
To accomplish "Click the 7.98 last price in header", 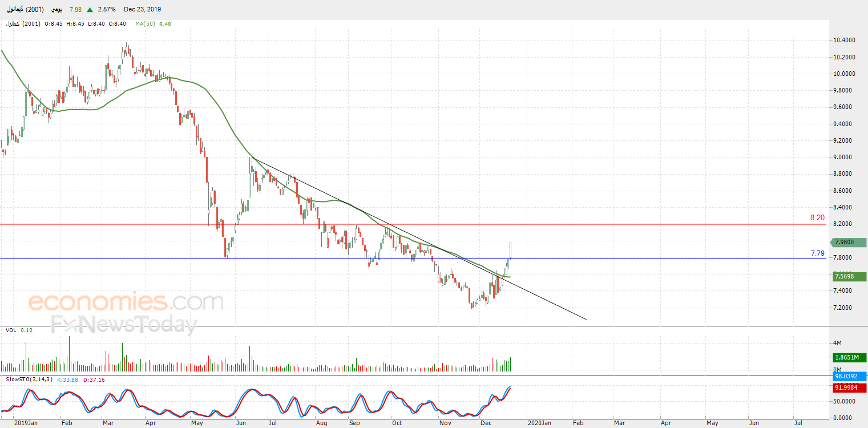I will point(75,10).
